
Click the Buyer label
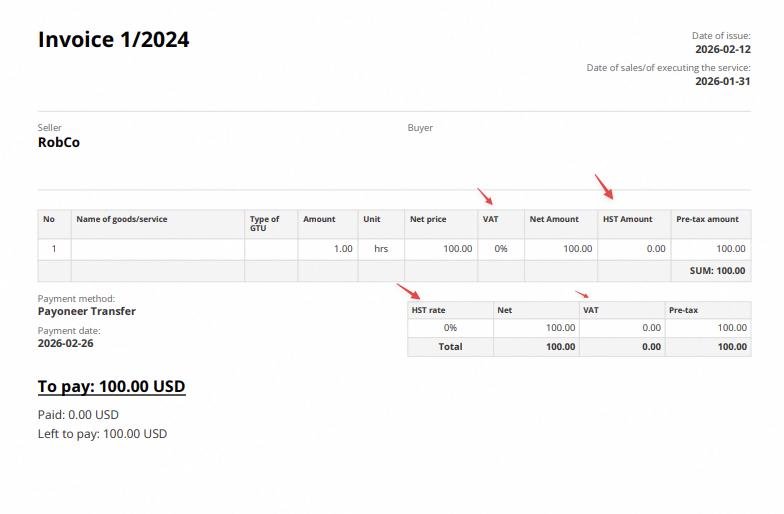pos(420,128)
